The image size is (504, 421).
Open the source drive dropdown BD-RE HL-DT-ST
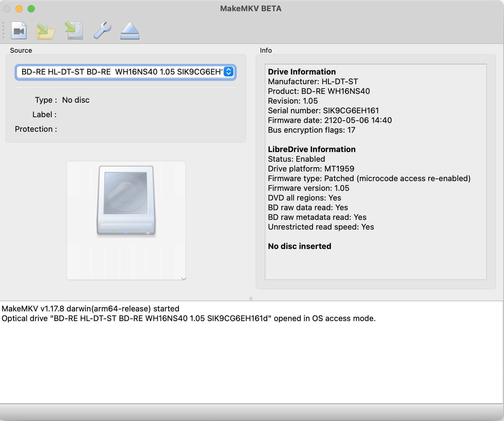click(x=125, y=72)
